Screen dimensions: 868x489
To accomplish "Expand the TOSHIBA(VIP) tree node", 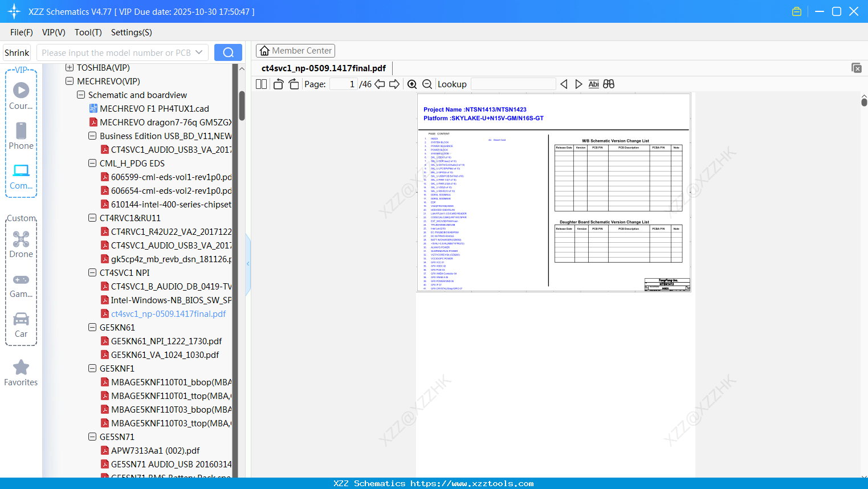I will click(x=70, y=67).
